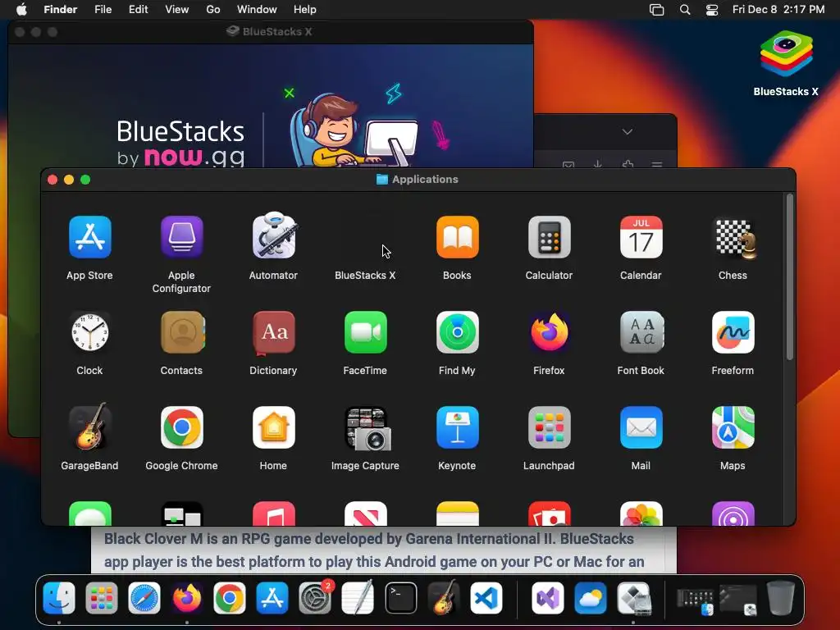Open partially visible Photos app icon
The image size is (840, 630).
[641, 514]
